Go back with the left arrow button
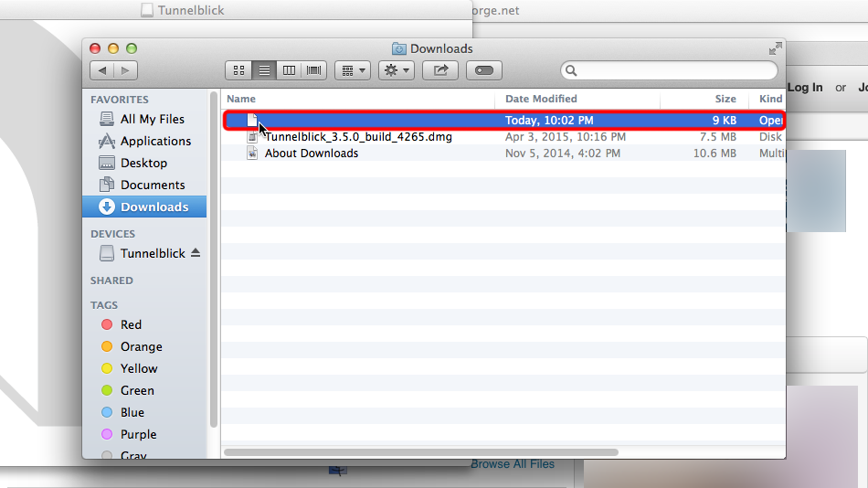 point(101,70)
